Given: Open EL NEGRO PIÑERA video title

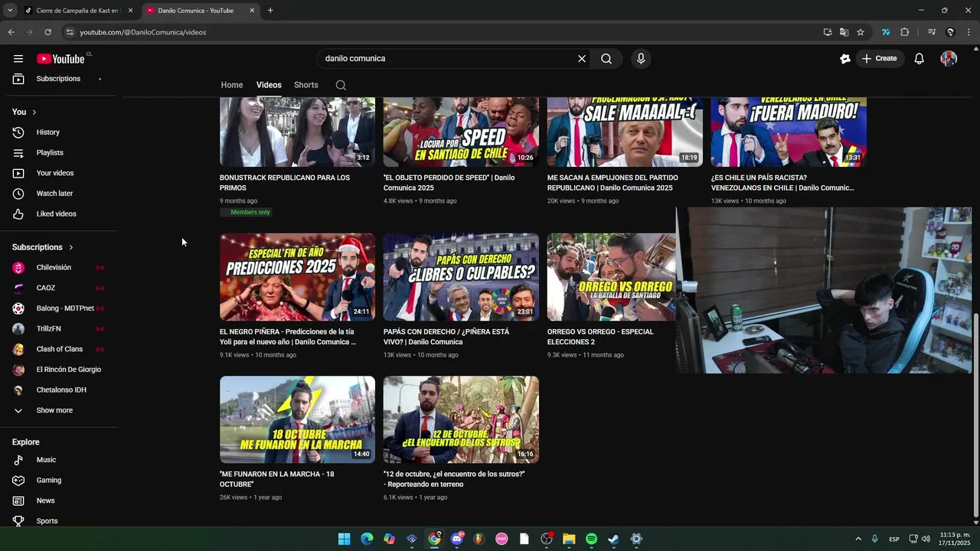Looking at the screenshot, I should tap(288, 337).
